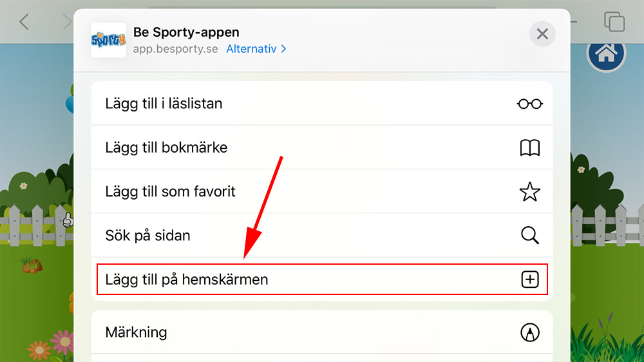Tap the star favorite icon
The width and height of the screenshot is (644, 362).
coord(529,192)
